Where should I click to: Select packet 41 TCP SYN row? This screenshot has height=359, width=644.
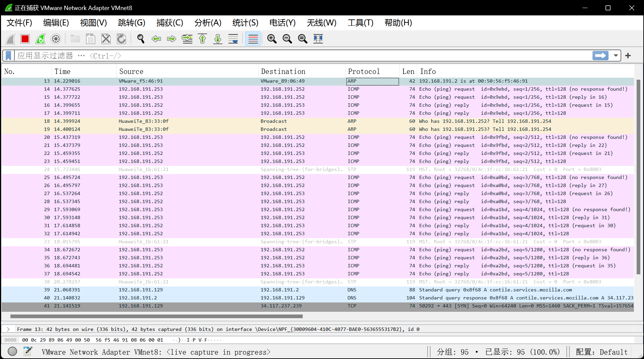click(x=318, y=306)
